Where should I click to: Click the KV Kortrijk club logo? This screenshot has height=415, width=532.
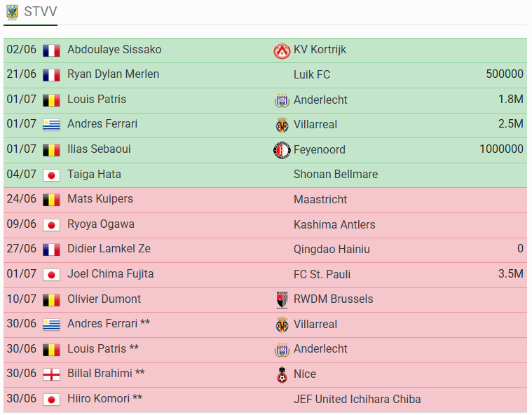pos(282,50)
